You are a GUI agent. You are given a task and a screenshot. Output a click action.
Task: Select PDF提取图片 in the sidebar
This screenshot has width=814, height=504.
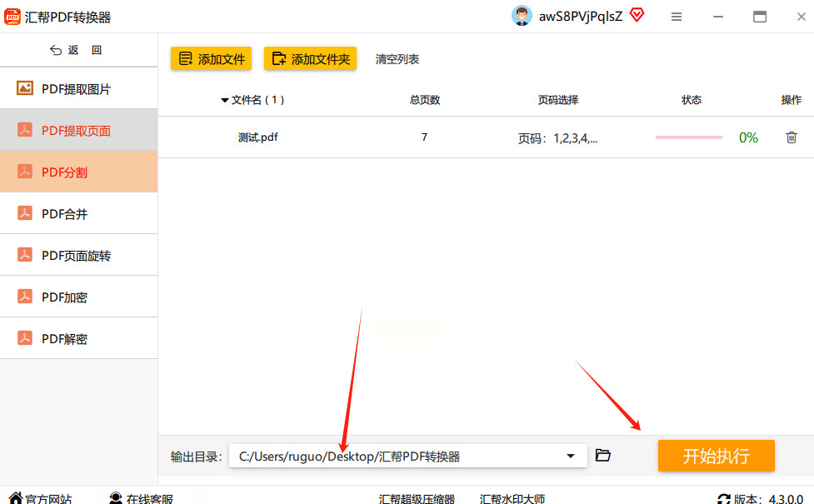click(x=79, y=89)
